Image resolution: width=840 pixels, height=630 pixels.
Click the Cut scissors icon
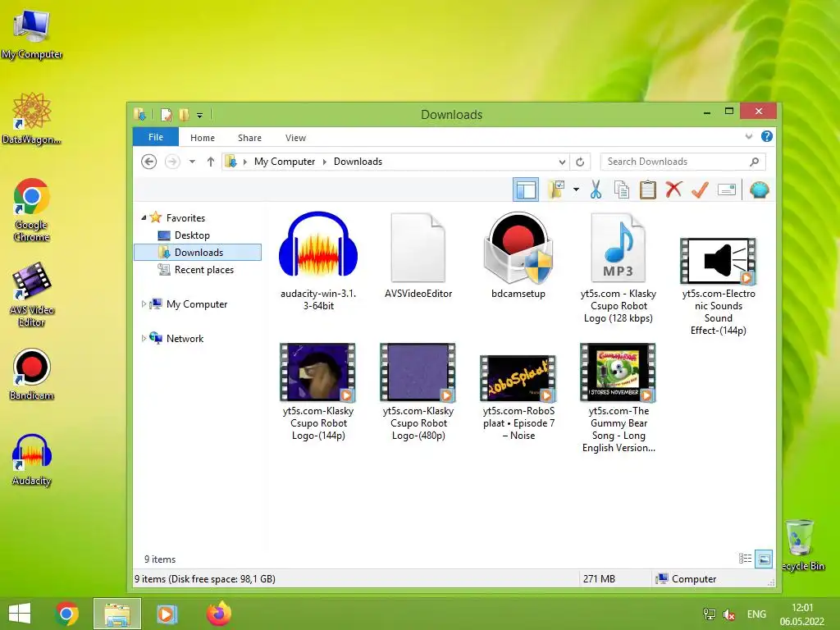[x=596, y=189]
